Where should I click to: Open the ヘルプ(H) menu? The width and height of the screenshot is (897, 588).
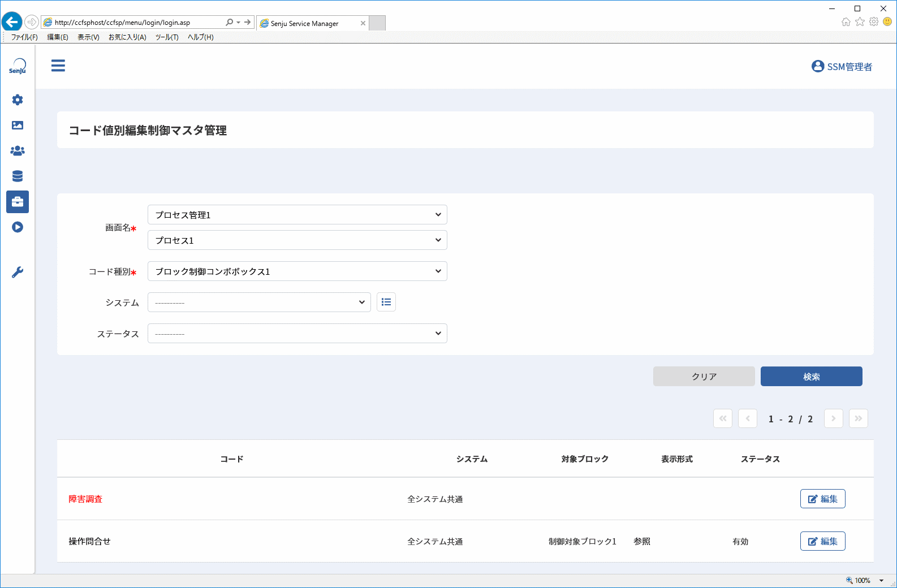(x=201, y=37)
